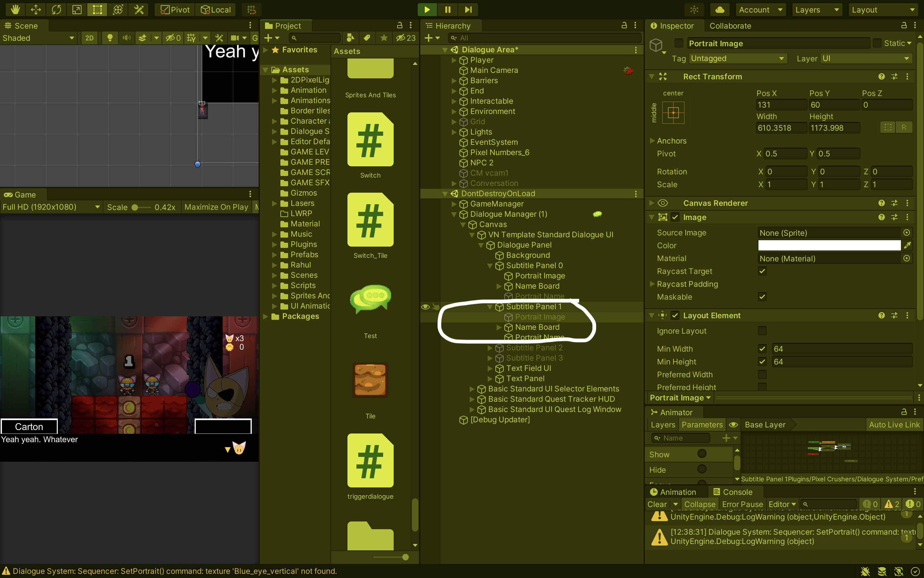Search by label icon in Project

[x=367, y=38]
